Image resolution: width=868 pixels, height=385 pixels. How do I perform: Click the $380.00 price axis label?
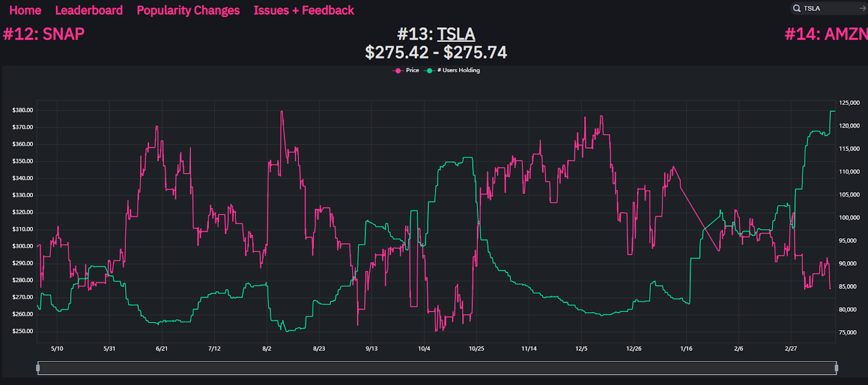pyautogui.click(x=23, y=110)
